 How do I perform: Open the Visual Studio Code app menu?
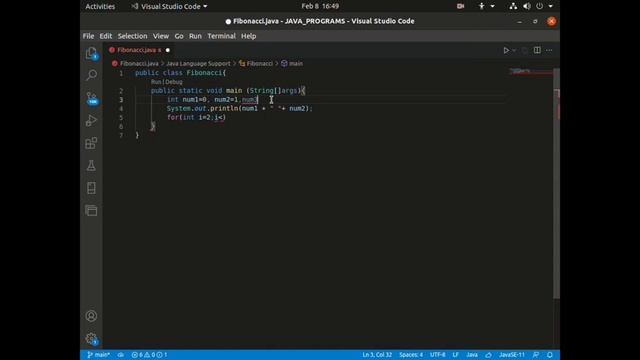169,6
